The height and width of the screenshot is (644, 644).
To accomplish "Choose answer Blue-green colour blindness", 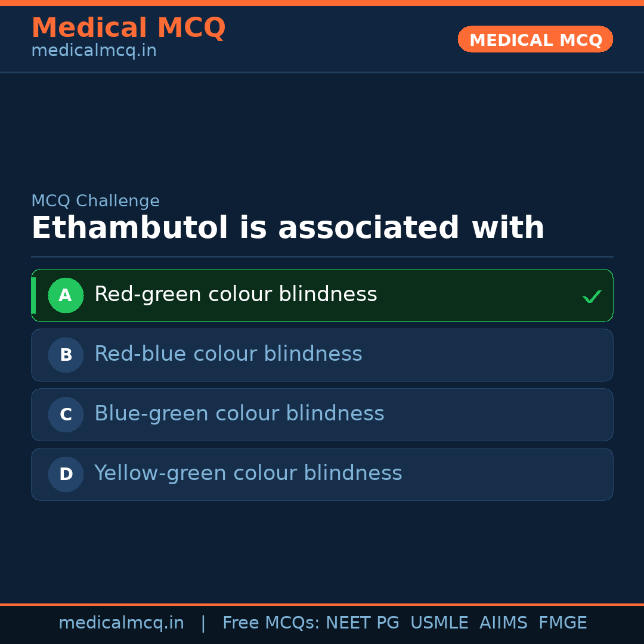I will (239, 414).
